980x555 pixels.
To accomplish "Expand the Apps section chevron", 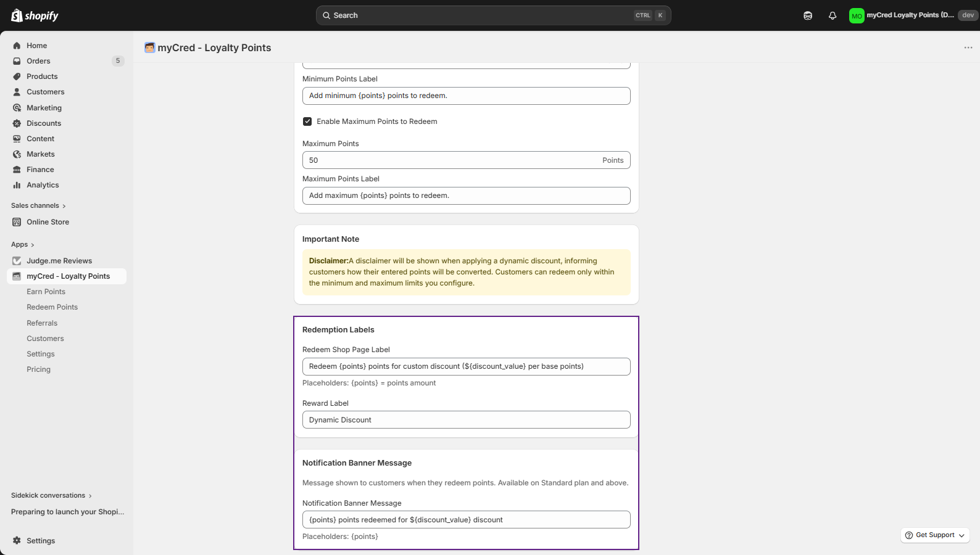I will click(x=33, y=245).
